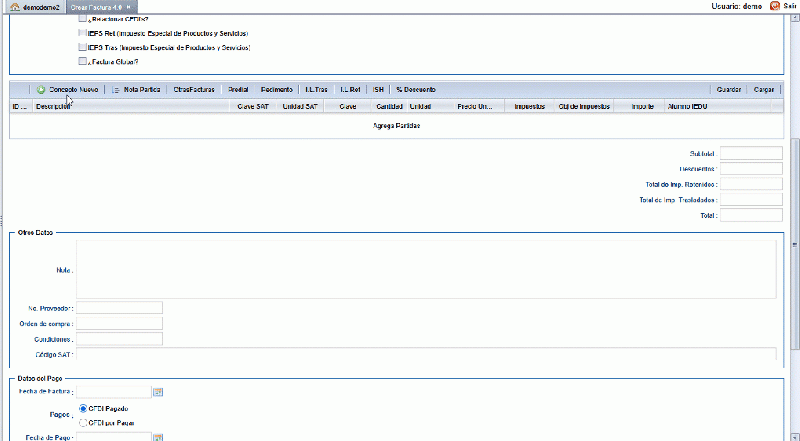The width and height of the screenshot is (800, 441).
Task: Click the Cantidad column header
Action: pos(390,107)
